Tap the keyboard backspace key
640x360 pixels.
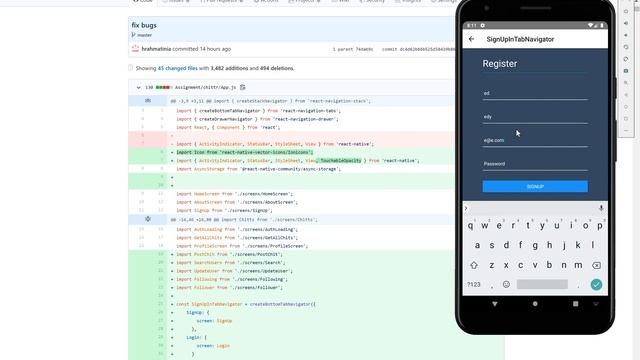(x=596, y=265)
